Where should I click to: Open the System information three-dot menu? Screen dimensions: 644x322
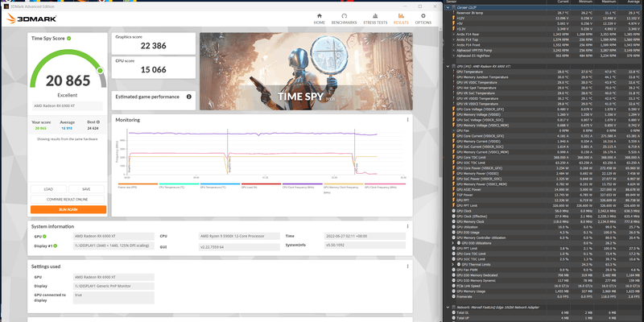pos(407,226)
